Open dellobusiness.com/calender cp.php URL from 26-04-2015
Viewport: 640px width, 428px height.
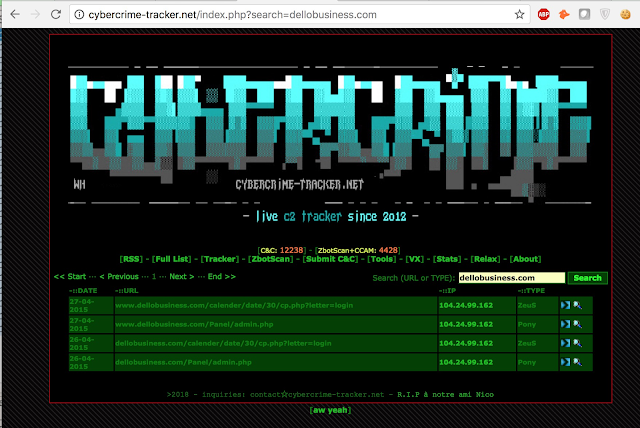click(223, 343)
